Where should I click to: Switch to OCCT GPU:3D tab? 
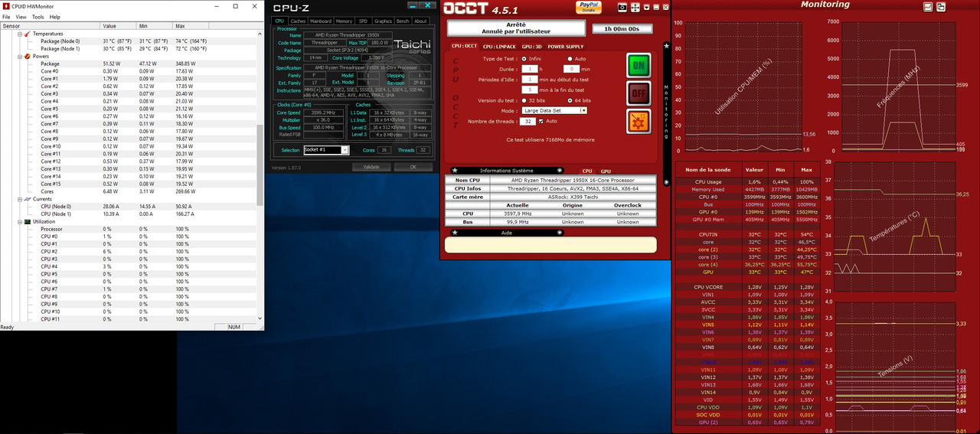pyautogui.click(x=531, y=47)
